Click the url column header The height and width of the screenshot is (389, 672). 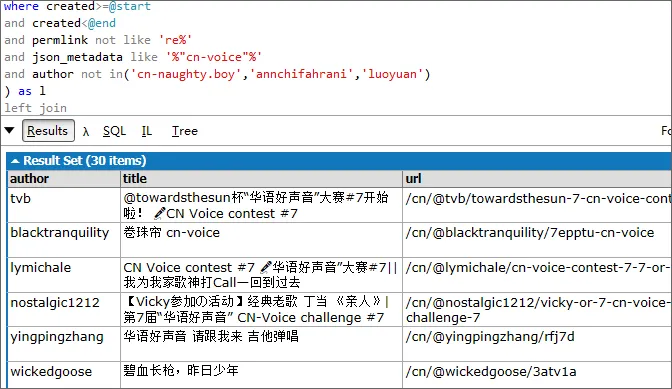(537, 179)
